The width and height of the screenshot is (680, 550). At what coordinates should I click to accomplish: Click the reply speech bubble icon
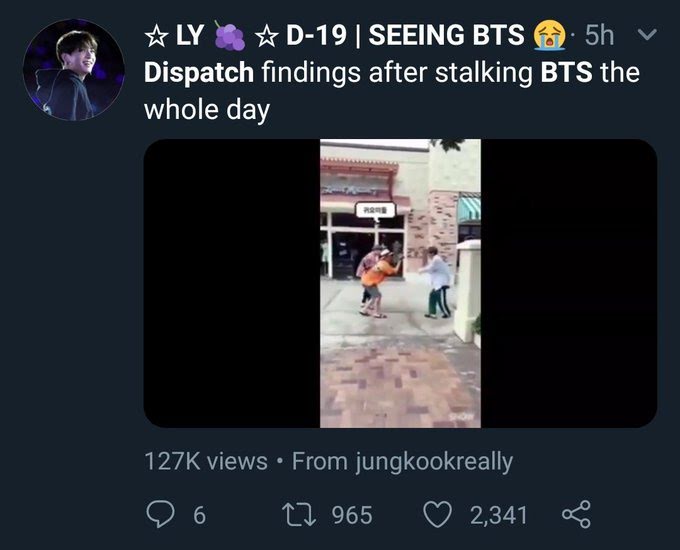[x=160, y=515]
